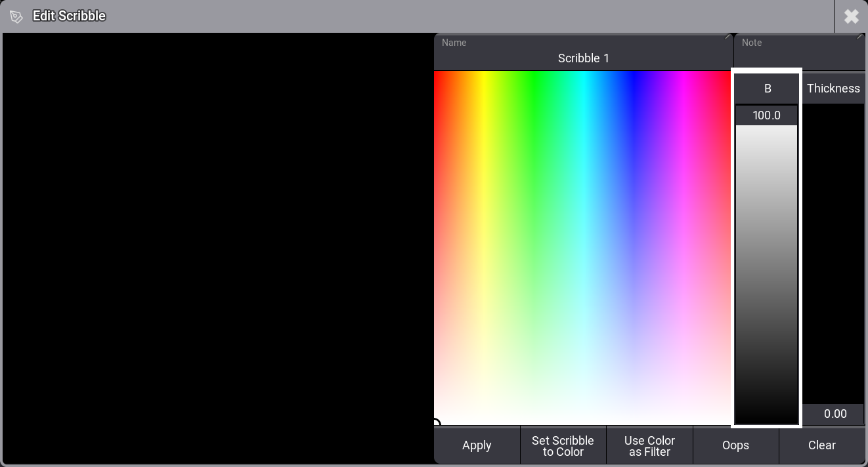Click the middle of the brightness gradient slider
This screenshot has height=467, width=868.
766,274
